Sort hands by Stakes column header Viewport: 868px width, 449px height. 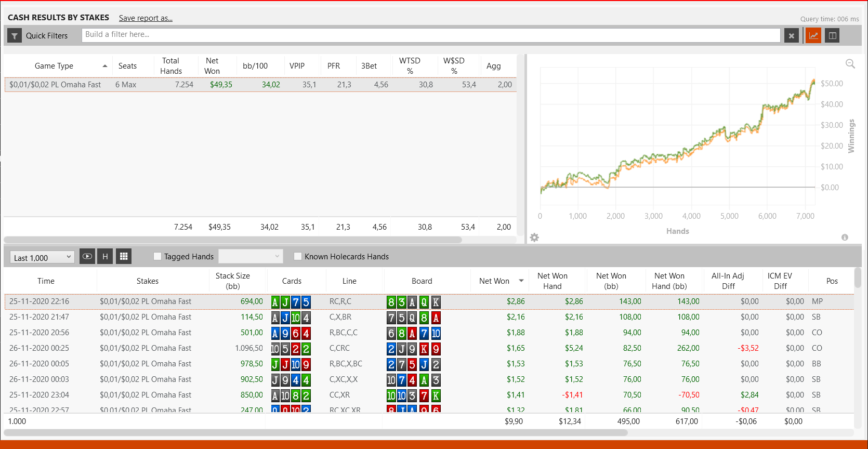point(148,281)
